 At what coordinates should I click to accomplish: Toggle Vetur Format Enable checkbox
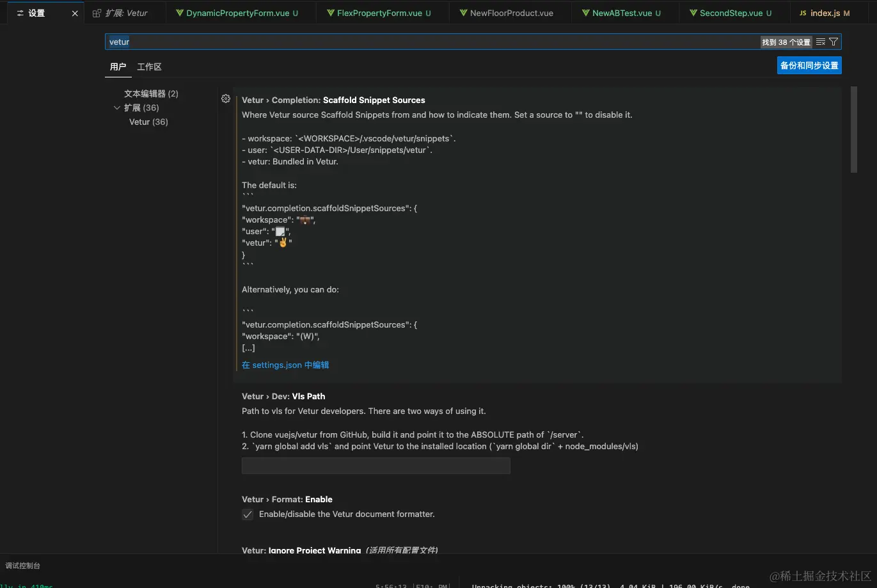pyautogui.click(x=248, y=514)
